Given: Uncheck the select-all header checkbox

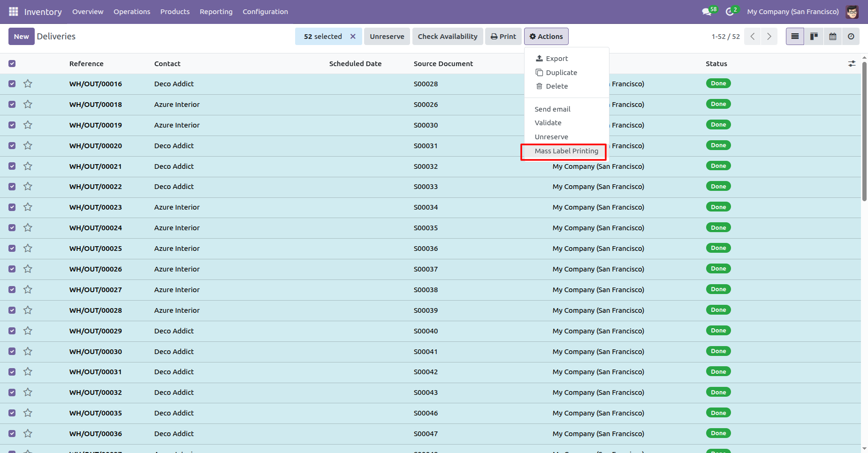Looking at the screenshot, I should point(12,64).
